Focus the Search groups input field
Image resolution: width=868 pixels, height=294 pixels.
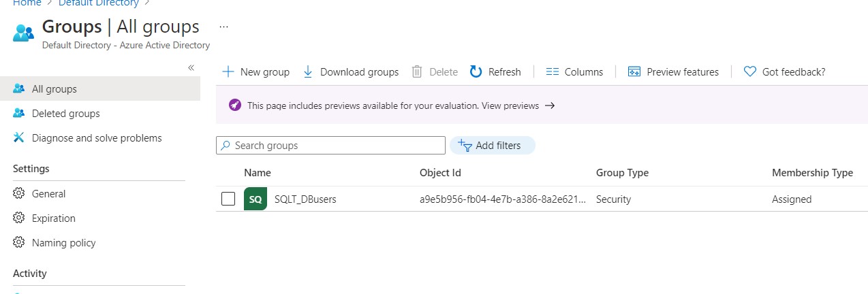click(x=330, y=146)
